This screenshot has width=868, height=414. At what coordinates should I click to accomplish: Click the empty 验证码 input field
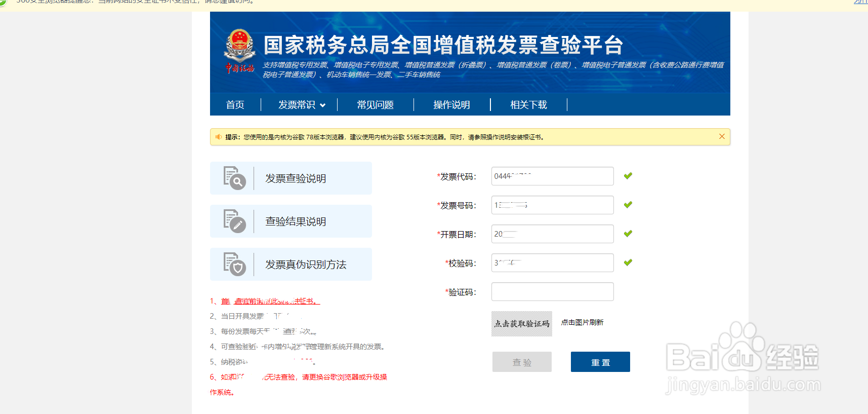pyautogui.click(x=553, y=292)
